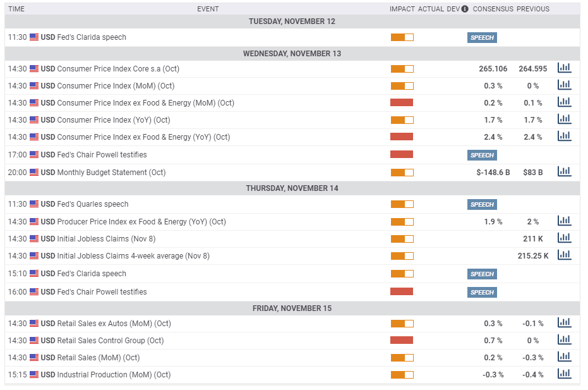Open SPEECH details for Fed's Clarida 11:30 speech

tap(481, 37)
